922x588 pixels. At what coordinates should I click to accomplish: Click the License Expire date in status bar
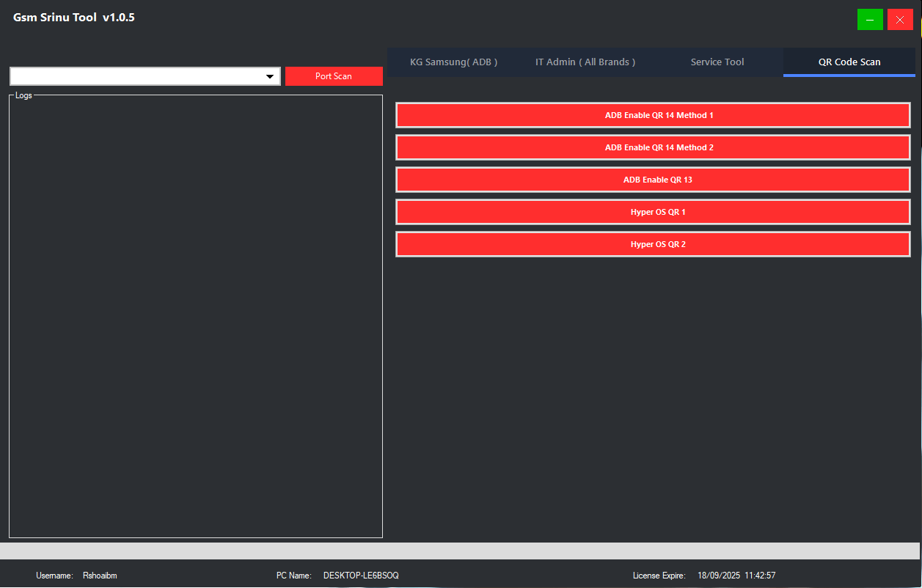coord(736,576)
